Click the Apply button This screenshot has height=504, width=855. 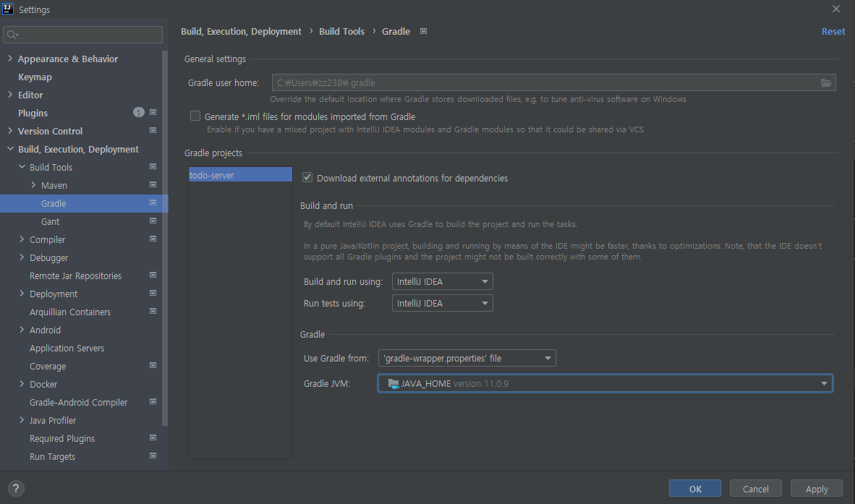point(816,488)
